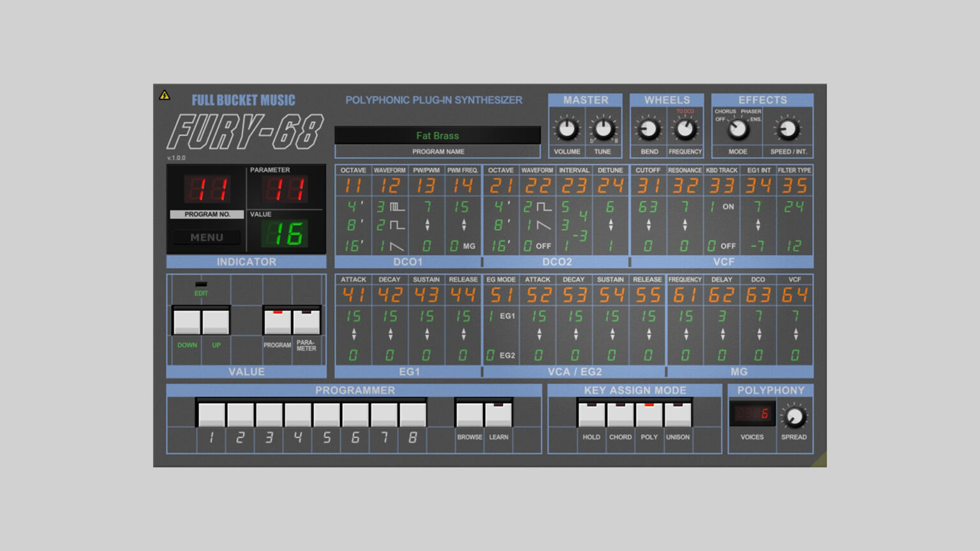Click the DETUNE stepper in DCO2
Screen dimensions: 980x551
[611, 224]
